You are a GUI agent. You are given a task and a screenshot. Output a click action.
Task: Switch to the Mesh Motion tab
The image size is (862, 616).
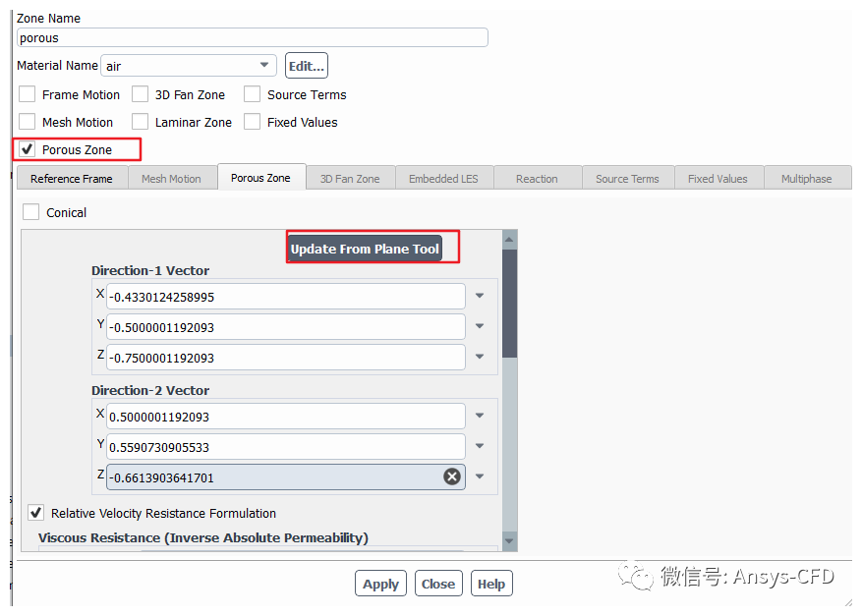point(172,179)
